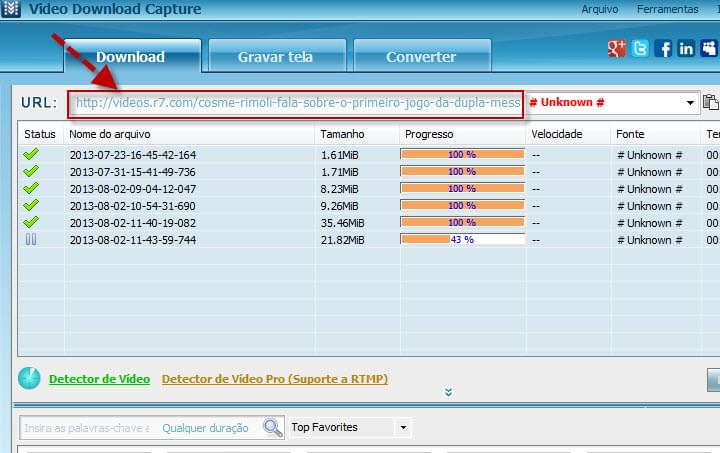
Task: Switch to the Converter tab
Action: tap(421, 57)
